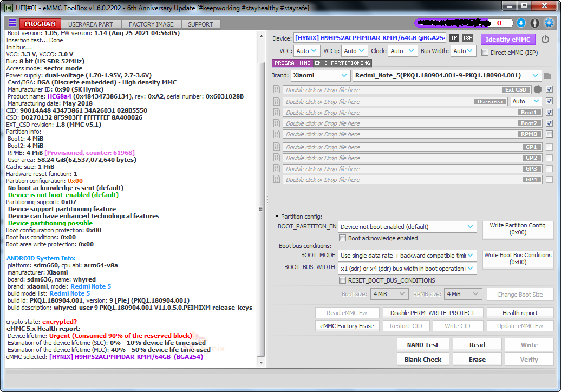This screenshot has height=392, width=561.
Task: Collapse the Partition config section
Action: 277,217
